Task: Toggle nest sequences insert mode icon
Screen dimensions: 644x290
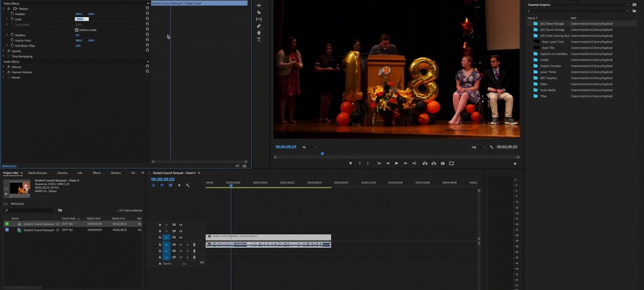Action: click(x=154, y=186)
